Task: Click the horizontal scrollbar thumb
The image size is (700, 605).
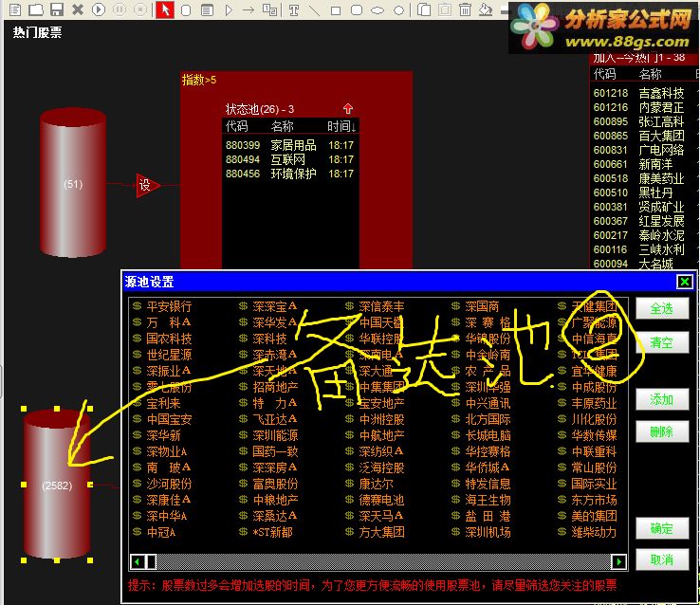Action: pyautogui.click(x=151, y=561)
